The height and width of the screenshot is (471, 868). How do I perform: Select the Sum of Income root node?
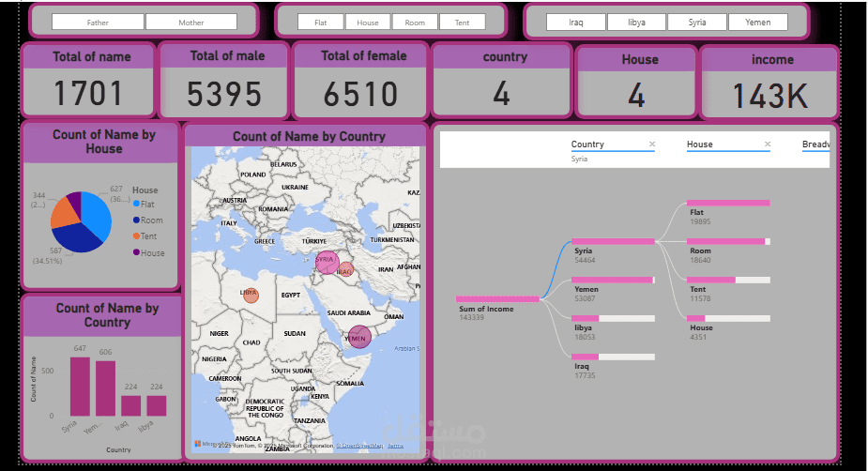497,299
